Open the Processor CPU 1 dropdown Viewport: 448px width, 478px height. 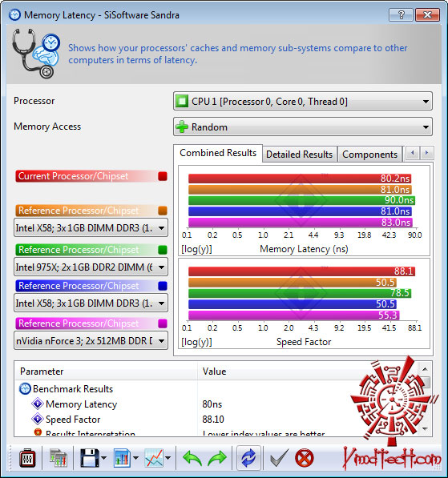303,101
